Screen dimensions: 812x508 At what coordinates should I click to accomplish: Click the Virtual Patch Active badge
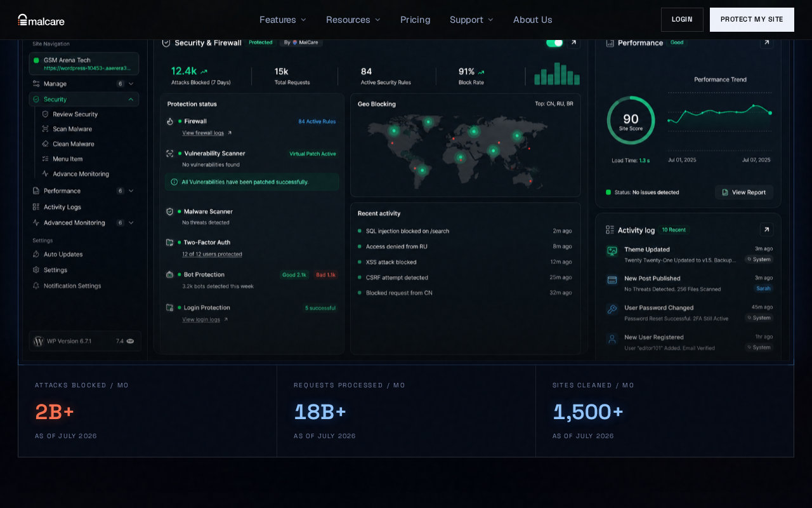coord(313,154)
